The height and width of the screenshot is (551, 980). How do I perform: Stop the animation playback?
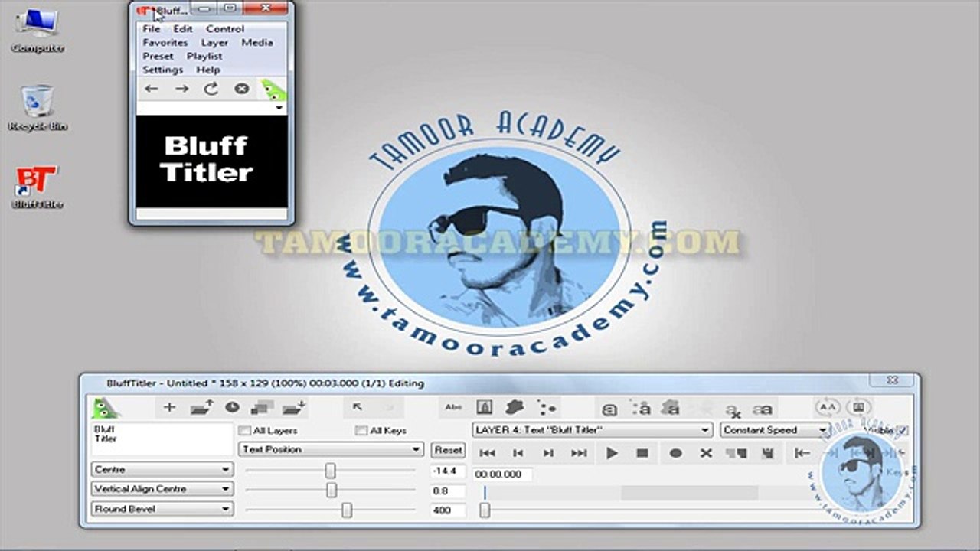pyautogui.click(x=642, y=453)
